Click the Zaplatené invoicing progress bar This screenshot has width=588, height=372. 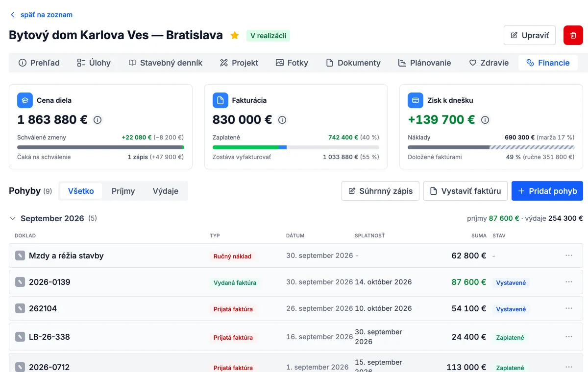(x=296, y=147)
